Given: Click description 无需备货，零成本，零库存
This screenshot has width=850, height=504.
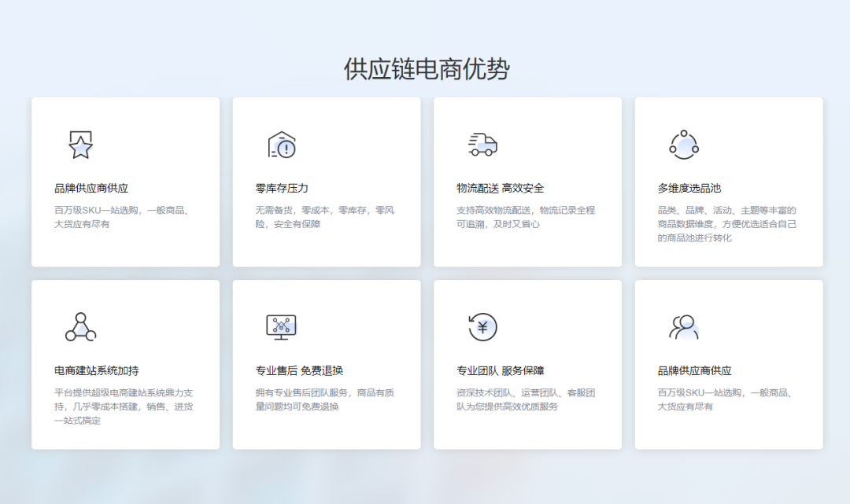Looking at the screenshot, I should 325,217.
